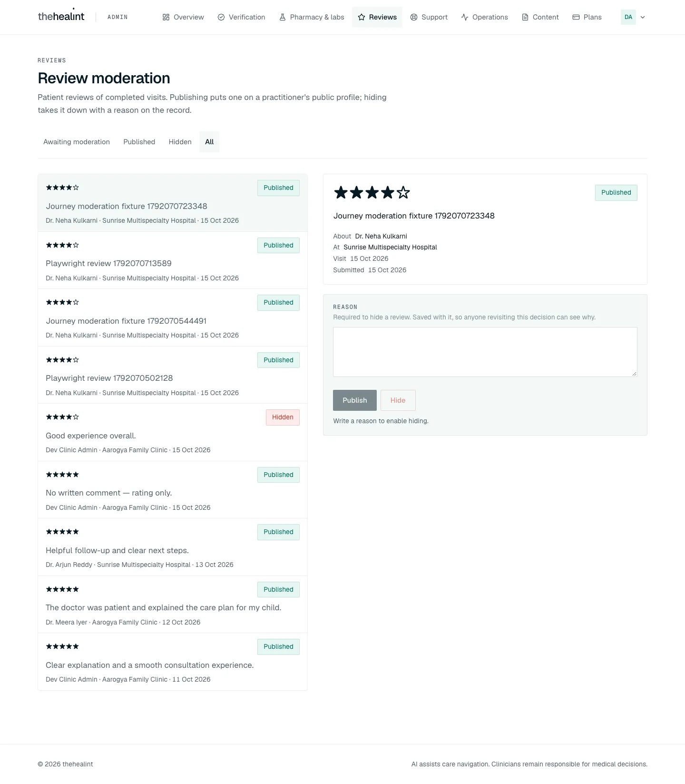Open the Support lifebuoy icon
Screen dimensions: 685x784
tap(414, 17)
